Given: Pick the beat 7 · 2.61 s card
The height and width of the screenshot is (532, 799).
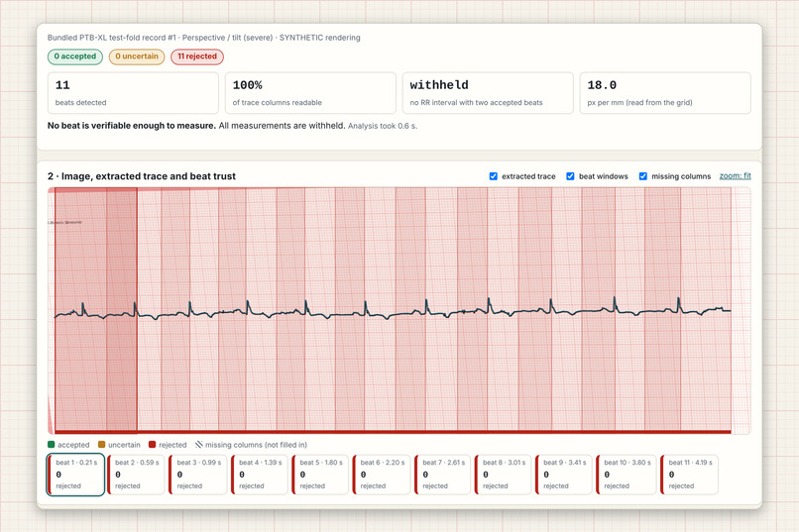Looking at the screenshot, I should tap(443, 475).
